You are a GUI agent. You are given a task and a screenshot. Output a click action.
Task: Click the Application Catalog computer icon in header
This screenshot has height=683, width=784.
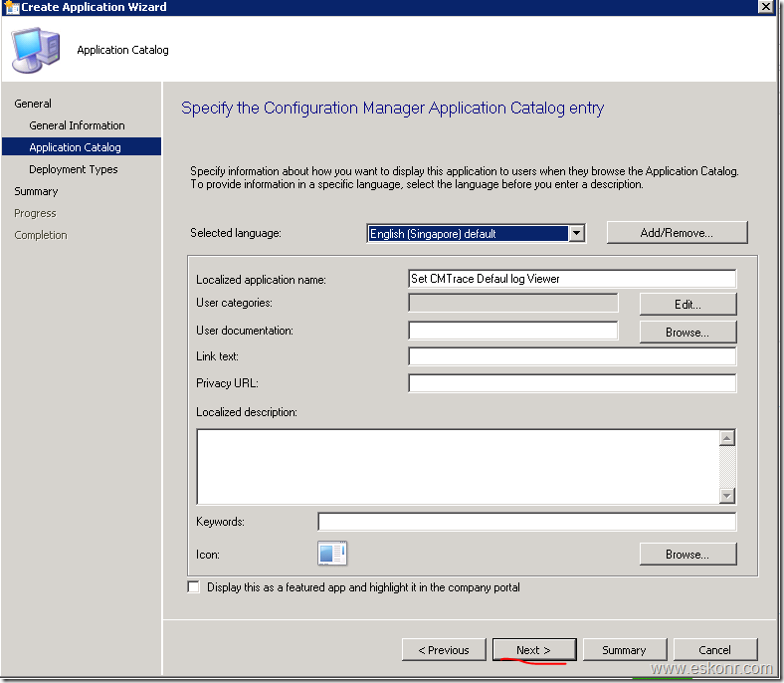(35, 50)
